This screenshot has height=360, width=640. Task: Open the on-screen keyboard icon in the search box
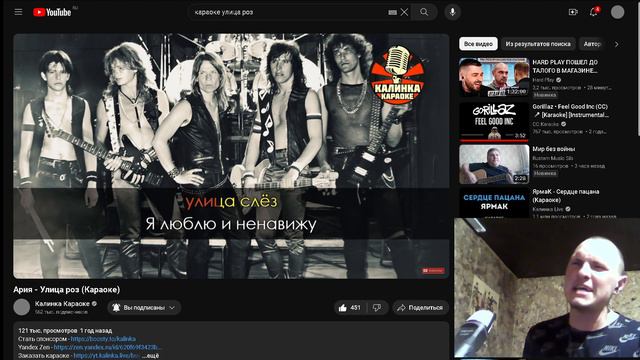392,12
